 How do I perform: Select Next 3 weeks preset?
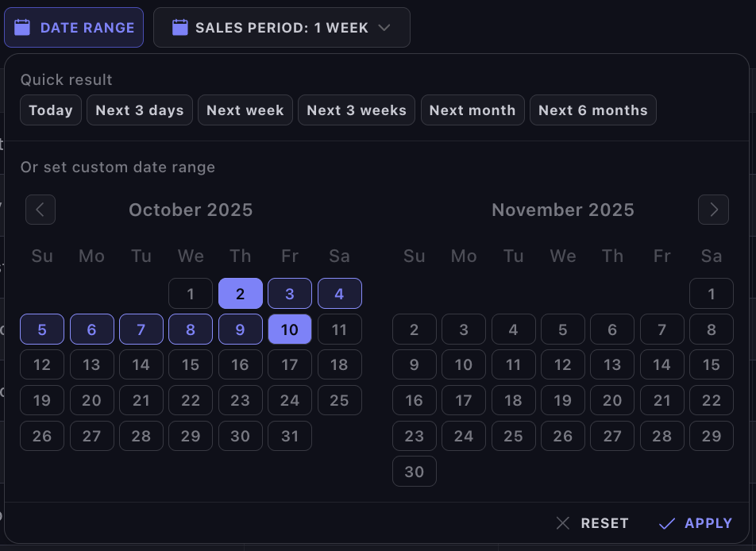[357, 110]
